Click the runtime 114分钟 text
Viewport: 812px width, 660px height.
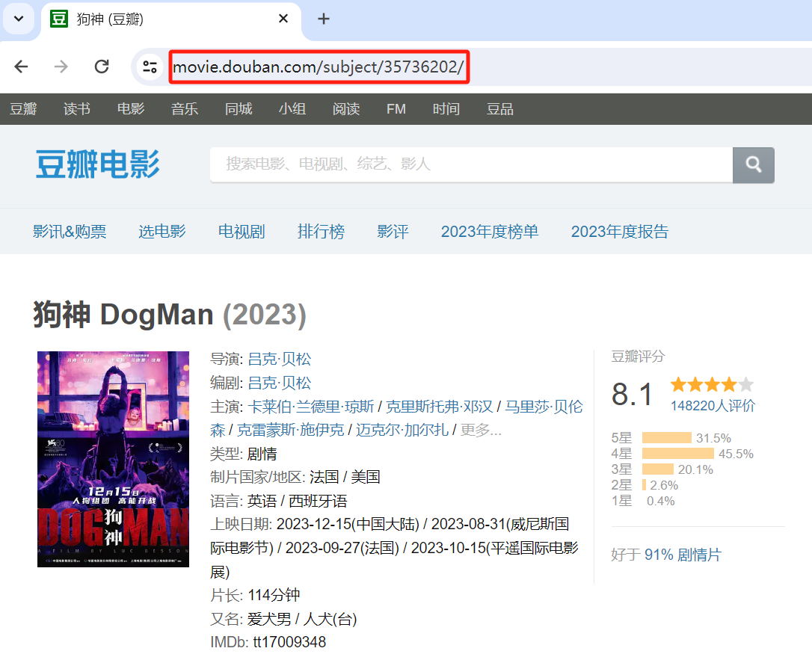(274, 595)
